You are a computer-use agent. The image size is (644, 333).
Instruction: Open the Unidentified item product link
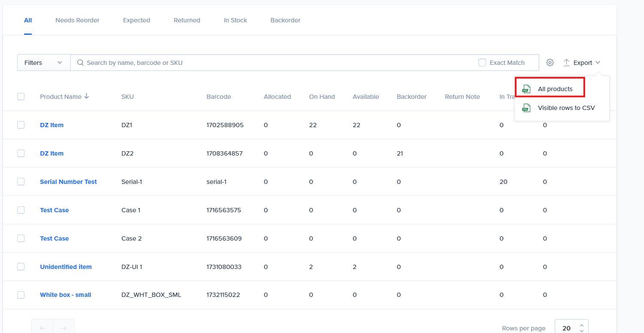pyautogui.click(x=66, y=267)
